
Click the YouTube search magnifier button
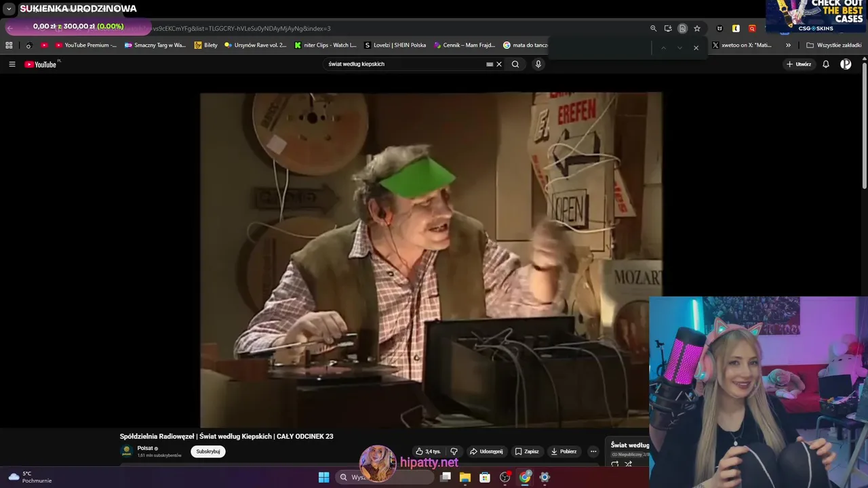pyautogui.click(x=515, y=64)
